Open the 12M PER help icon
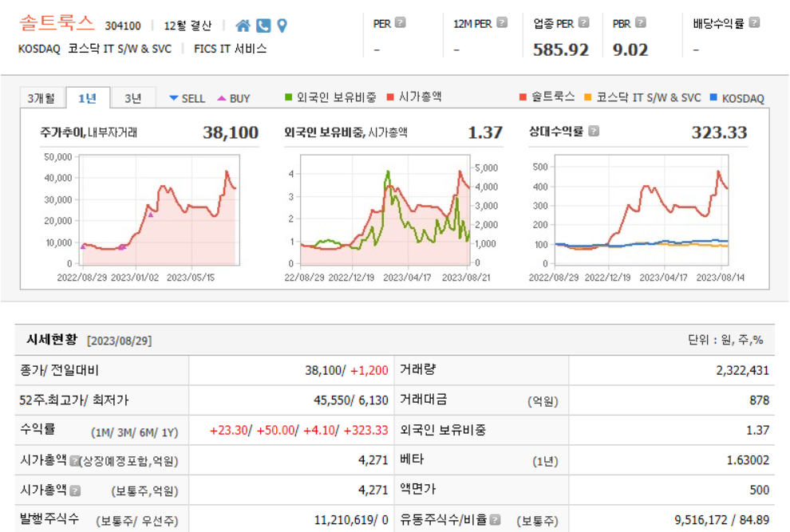The image size is (790, 532). coord(502,22)
